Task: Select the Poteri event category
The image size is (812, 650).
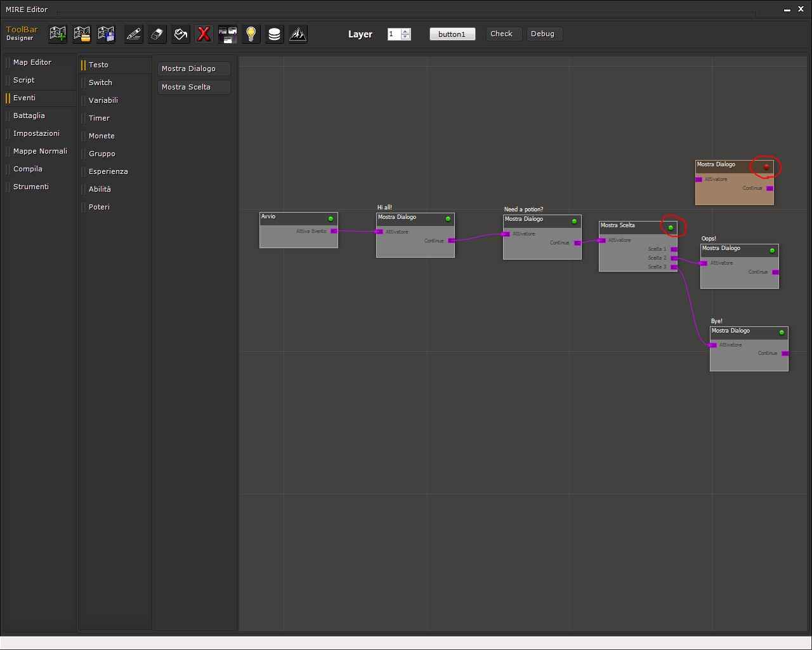Action: coord(115,207)
